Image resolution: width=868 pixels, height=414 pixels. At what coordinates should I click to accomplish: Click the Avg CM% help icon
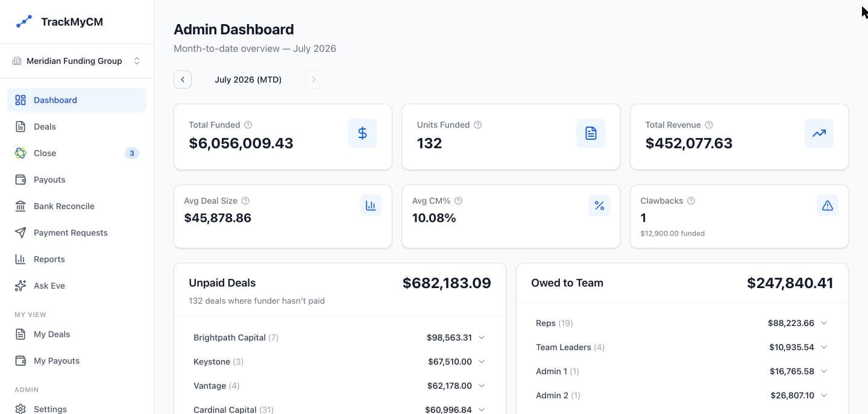pos(458,201)
